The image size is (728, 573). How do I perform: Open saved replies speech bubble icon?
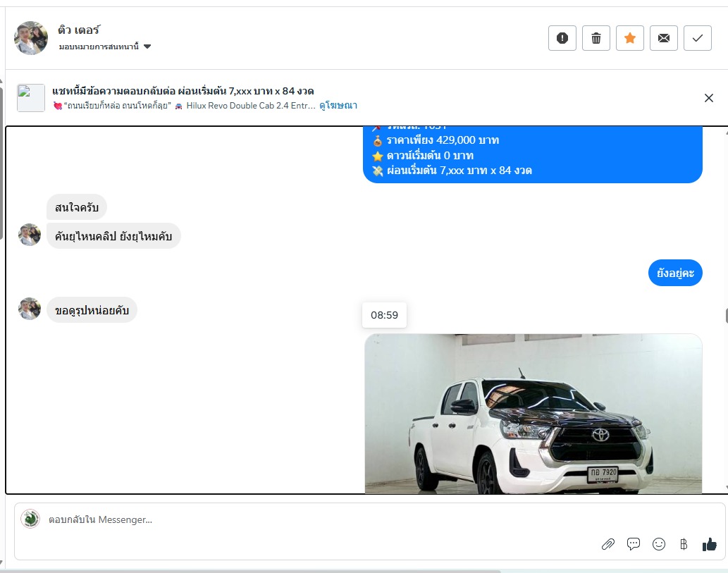pos(634,544)
